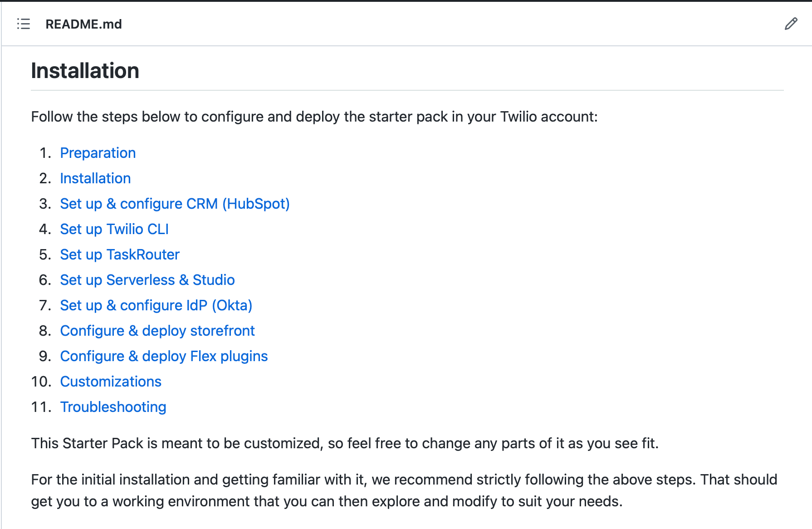Screen dimensions: 812x529
Task: Click the 'For the initial installation' paragraph
Action: point(404,480)
